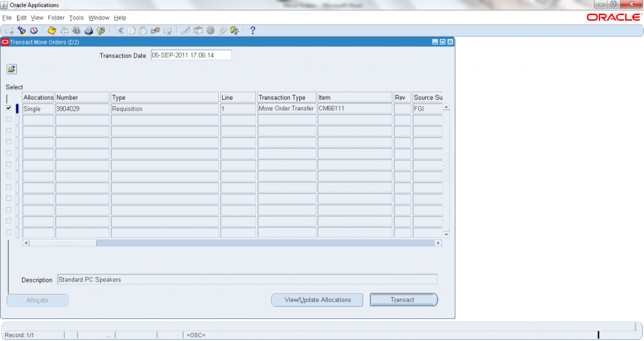The height and width of the screenshot is (341, 644).
Task: Click the folder tools icon below Transaction Date
Action: (11, 69)
